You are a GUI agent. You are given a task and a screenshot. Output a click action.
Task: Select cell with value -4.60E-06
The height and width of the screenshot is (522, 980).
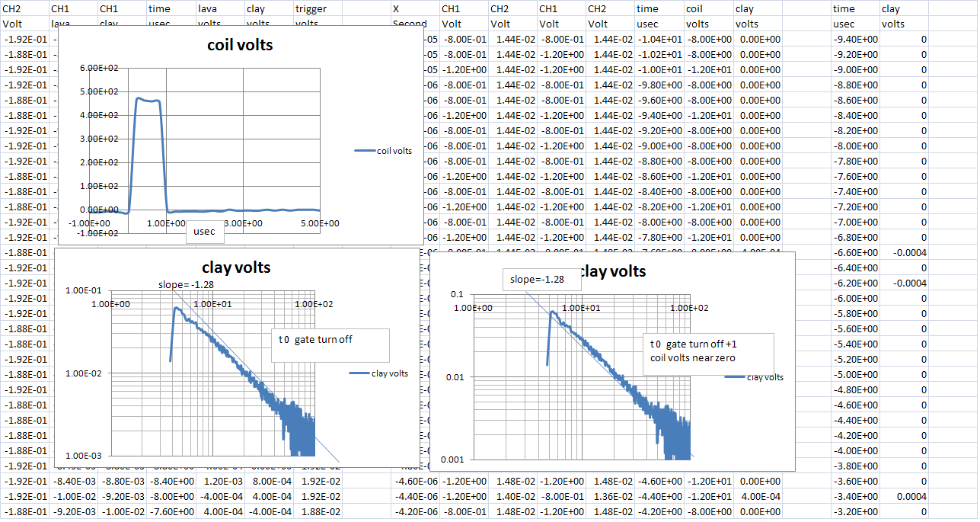coord(416,481)
